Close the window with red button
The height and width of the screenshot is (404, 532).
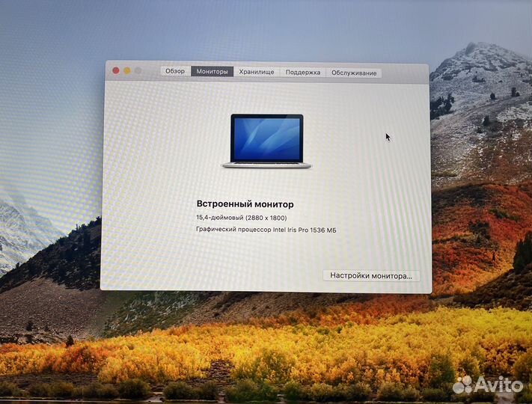[116, 70]
